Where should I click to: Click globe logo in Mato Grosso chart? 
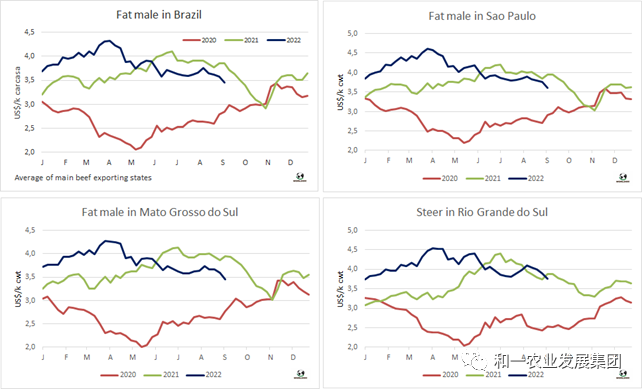tap(301, 374)
